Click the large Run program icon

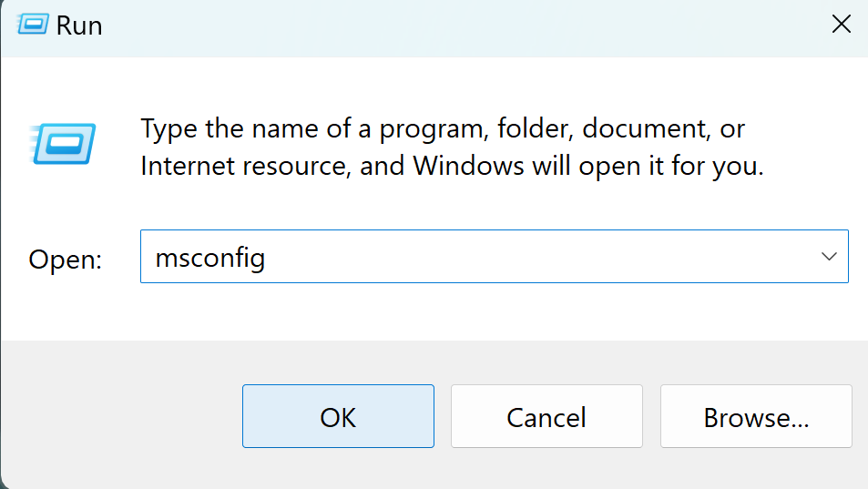pyautogui.click(x=62, y=144)
